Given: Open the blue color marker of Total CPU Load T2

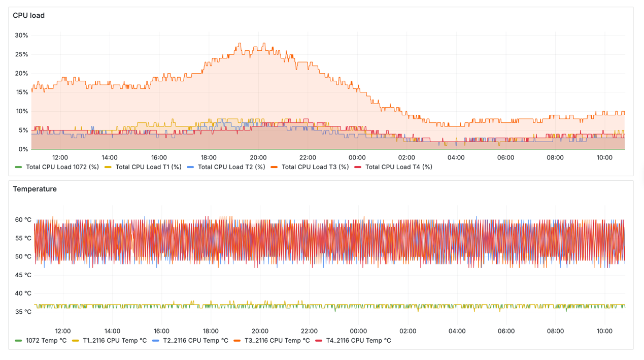Looking at the screenshot, I should pos(190,167).
